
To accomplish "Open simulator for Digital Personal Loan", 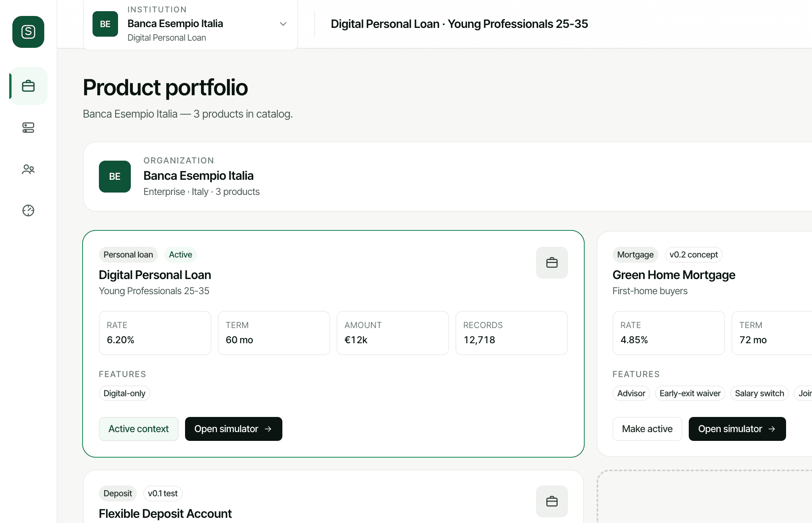I will (x=234, y=429).
